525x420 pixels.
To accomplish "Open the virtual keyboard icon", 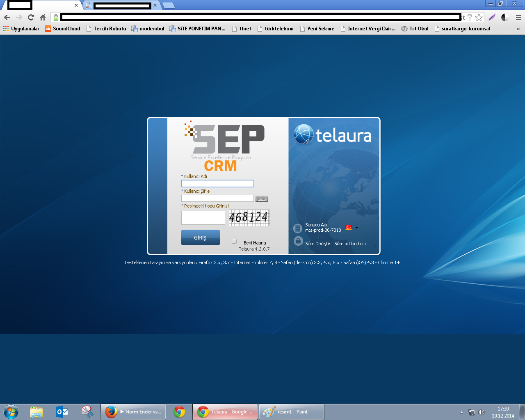I will tap(262, 199).
